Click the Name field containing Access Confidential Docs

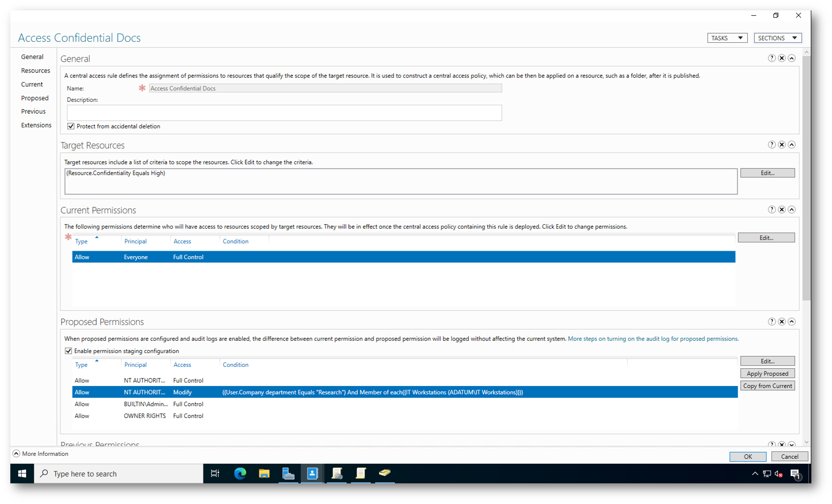coord(325,89)
